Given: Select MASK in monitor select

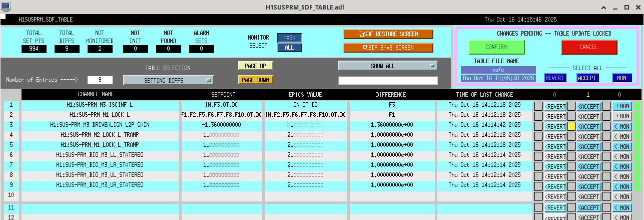Looking at the screenshot, I should pos(290,38).
